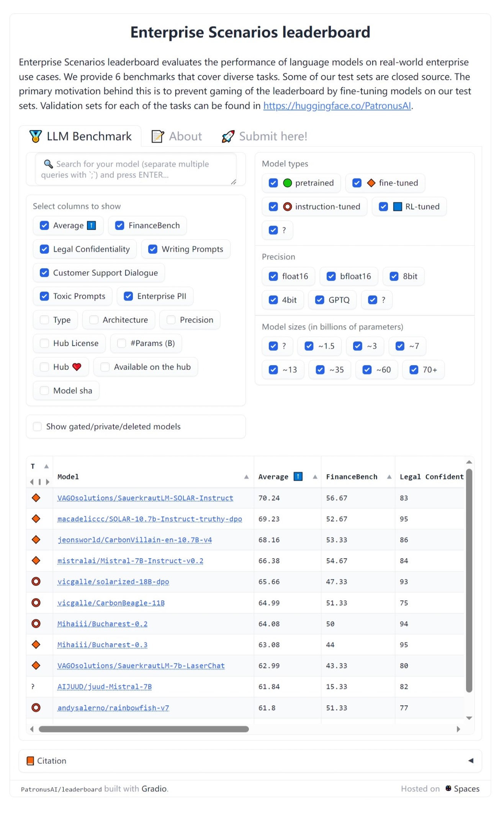This screenshot has width=504, height=816.
Task: Enable the Architecture column checkbox
Action: point(94,320)
